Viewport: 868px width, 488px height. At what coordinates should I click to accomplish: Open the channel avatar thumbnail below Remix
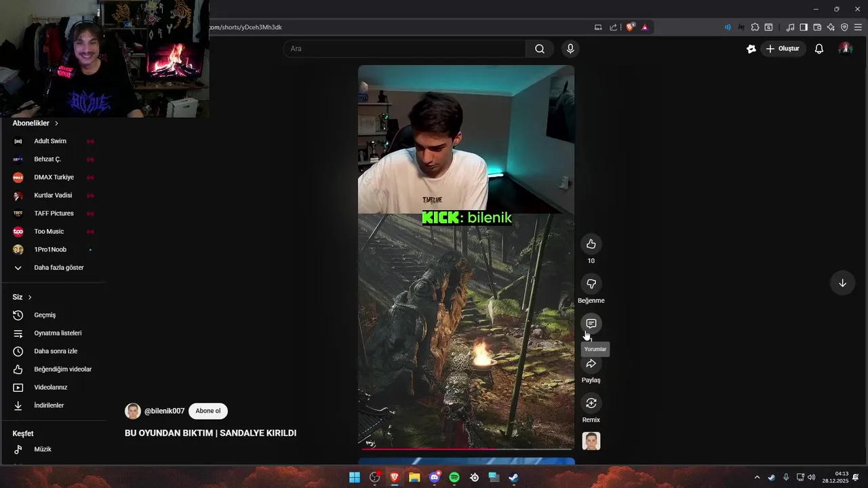tap(591, 441)
